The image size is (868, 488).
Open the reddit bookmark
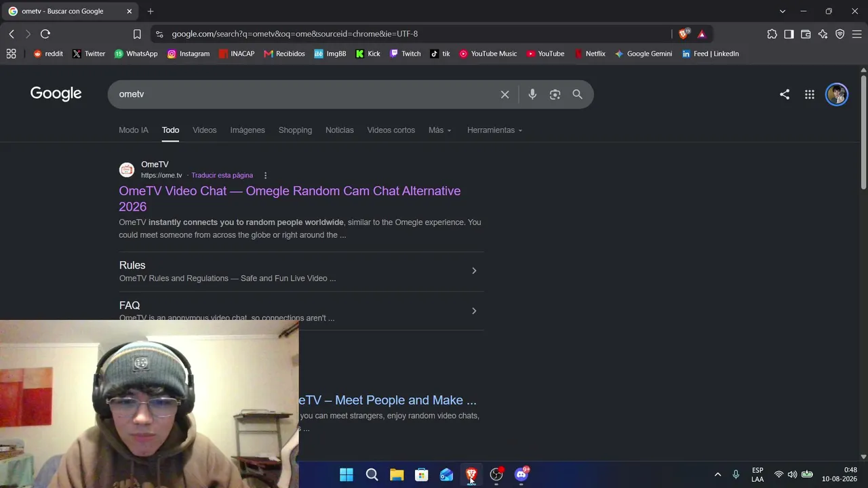click(48, 54)
